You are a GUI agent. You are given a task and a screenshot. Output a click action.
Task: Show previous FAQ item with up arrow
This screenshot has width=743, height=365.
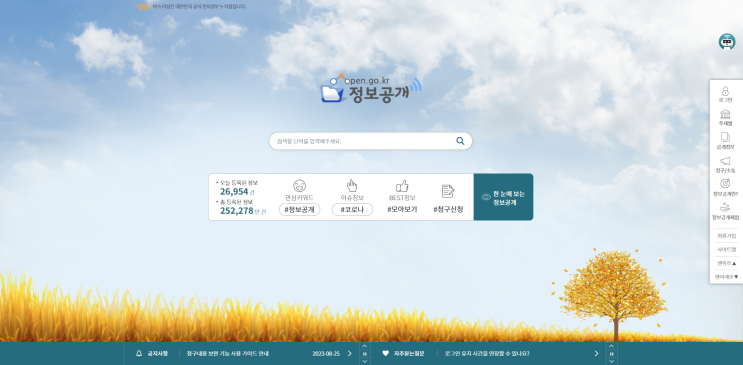coord(611,346)
